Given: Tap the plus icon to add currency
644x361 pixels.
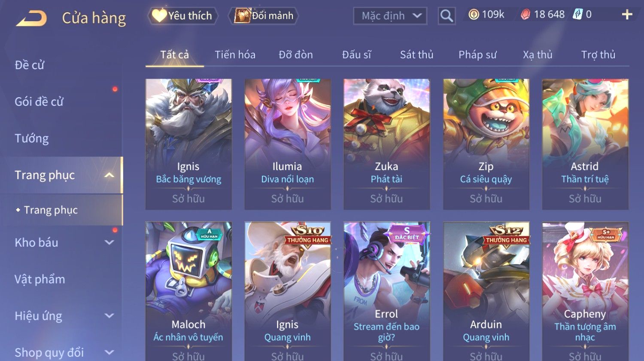Looking at the screenshot, I should [x=627, y=15].
